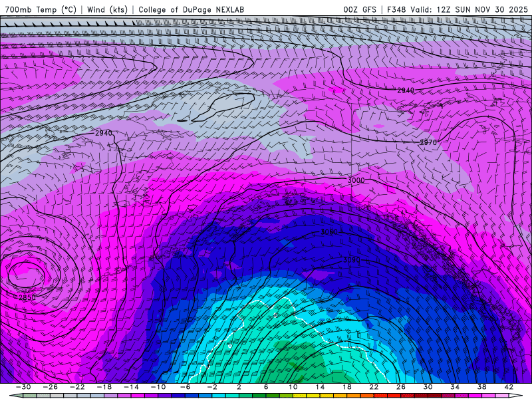Click "College of DuPage NEXLAB" header text
The image size is (532, 399).
point(191,9)
